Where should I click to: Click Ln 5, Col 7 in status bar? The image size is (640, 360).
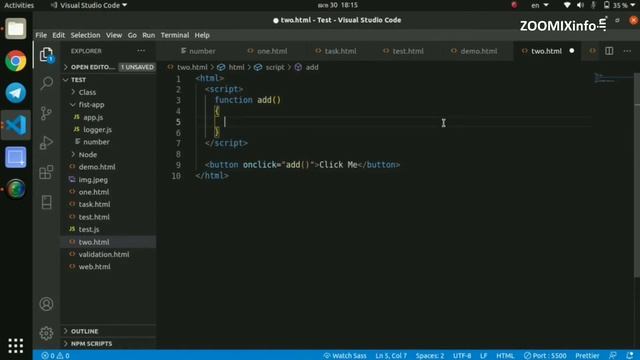pos(391,356)
